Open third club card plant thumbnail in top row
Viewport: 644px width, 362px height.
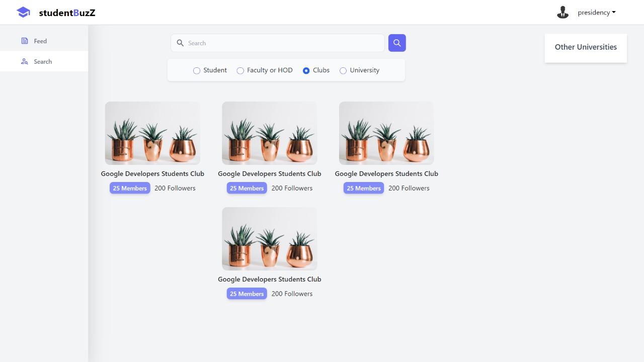click(386, 133)
